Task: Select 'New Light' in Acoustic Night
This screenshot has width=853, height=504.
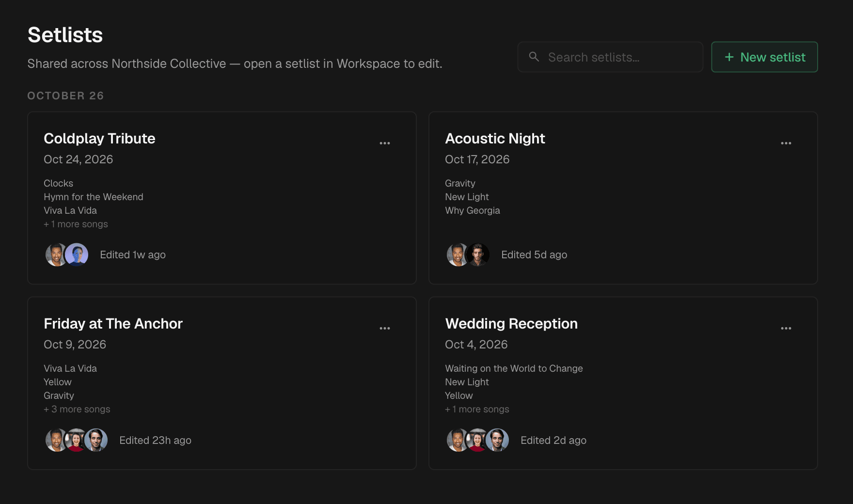Action: click(467, 197)
